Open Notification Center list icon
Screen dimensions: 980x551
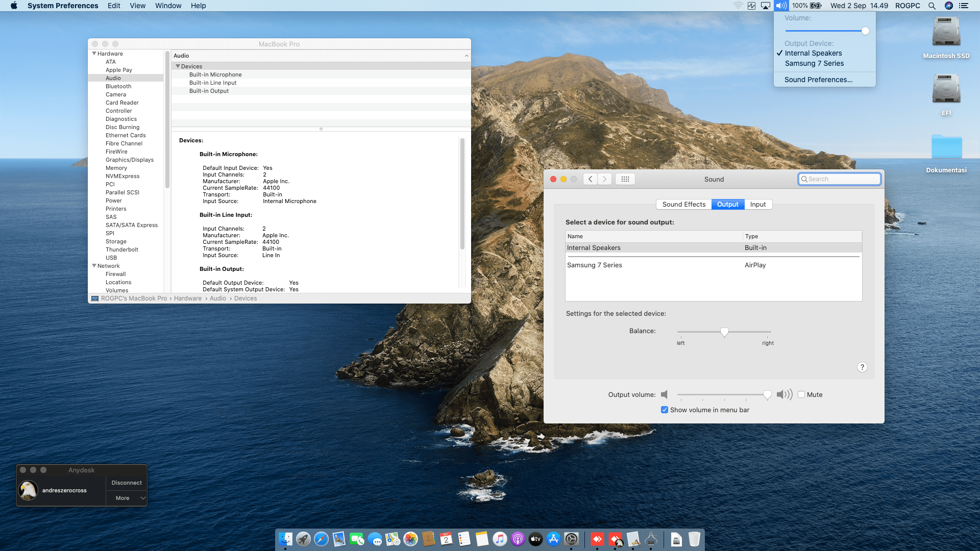(964, 6)
